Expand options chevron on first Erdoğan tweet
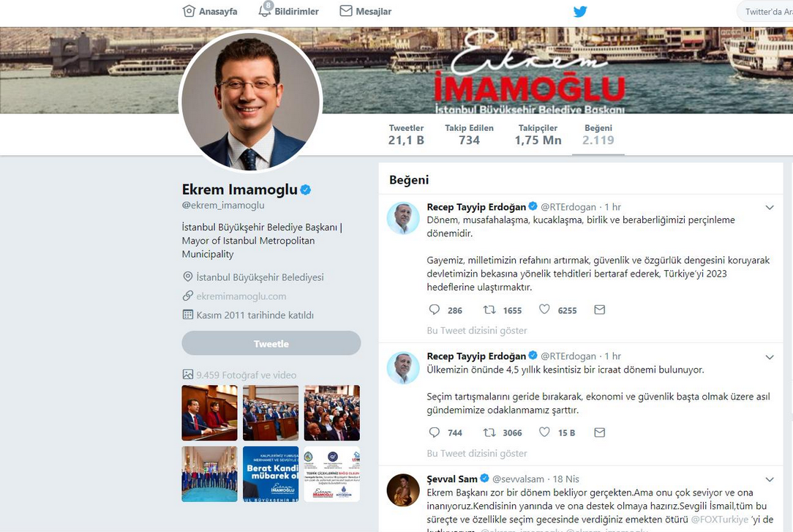793x532 pixels. tap(770, 207)
